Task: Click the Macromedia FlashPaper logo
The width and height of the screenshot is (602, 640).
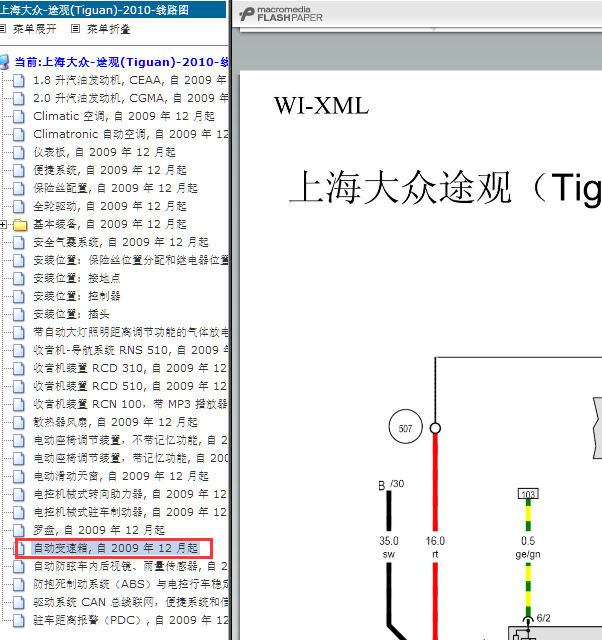Action: coord(281,14)
